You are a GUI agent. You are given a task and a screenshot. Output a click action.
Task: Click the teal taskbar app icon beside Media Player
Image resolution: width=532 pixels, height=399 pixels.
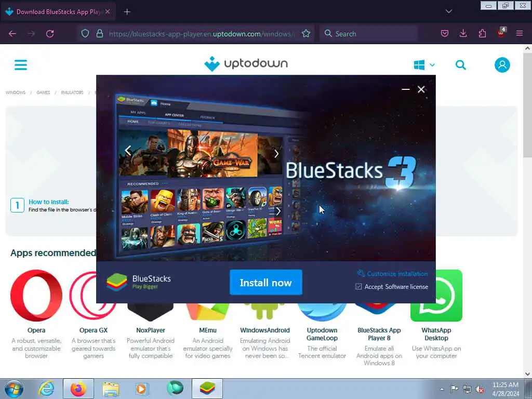click(x=175, y=388)
